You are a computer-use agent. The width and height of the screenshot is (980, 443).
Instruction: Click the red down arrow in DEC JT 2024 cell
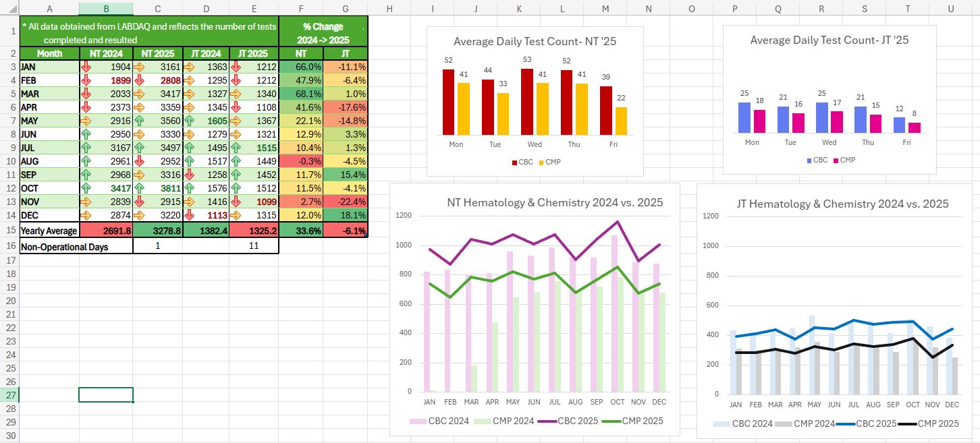(188, 215)
